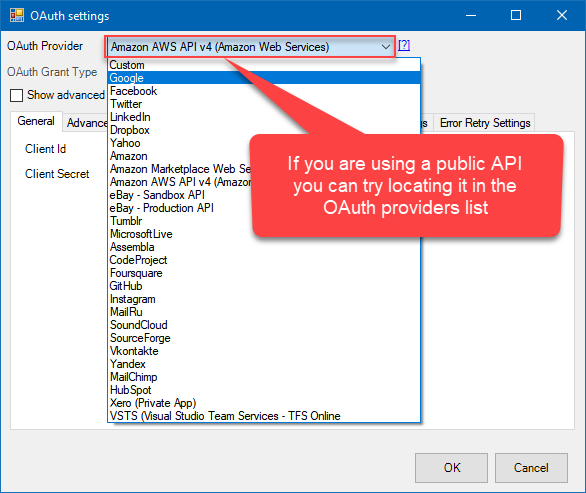
Task: Select MailChimp provider entry
Action: coord(264,377)
